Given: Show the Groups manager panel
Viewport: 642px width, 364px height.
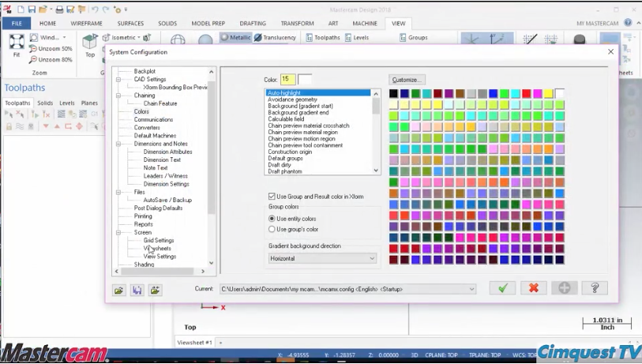Looking at the screenshot, I should click(414, 37).
